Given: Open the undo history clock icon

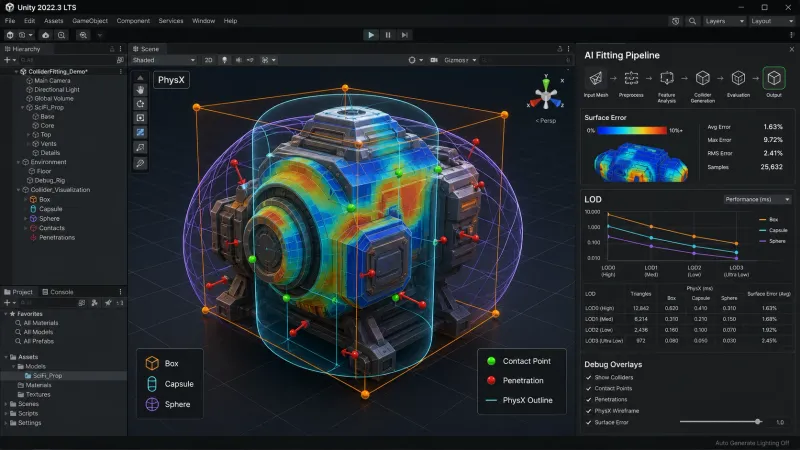Looking at the screenshot, I should [x=676, y=21].
